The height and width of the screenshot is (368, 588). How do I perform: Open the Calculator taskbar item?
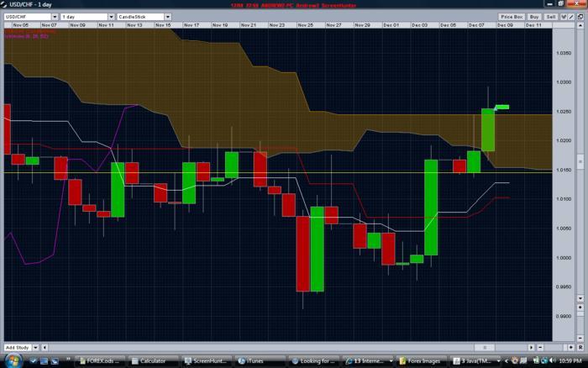pyautogui.click(x=148, y=360)
